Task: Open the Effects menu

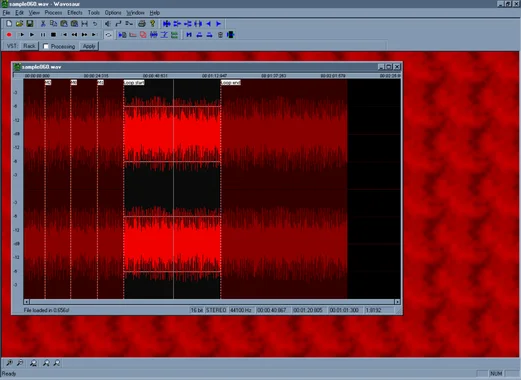Action: pyautogui.click(x=75, y=13)
